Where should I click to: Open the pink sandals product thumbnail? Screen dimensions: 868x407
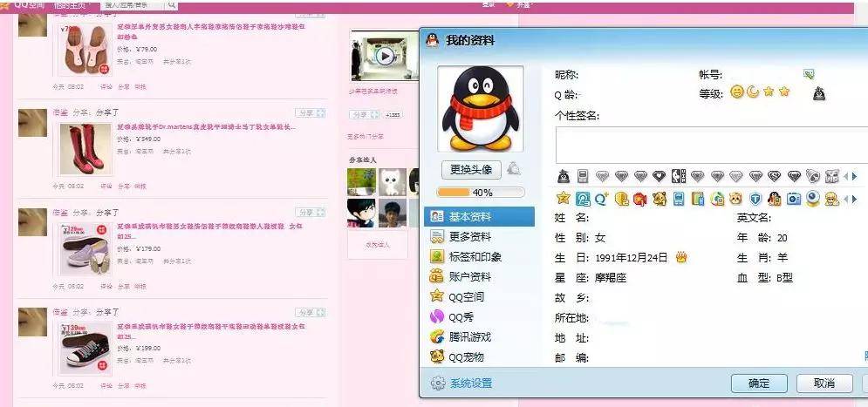(x=85, y=49)
